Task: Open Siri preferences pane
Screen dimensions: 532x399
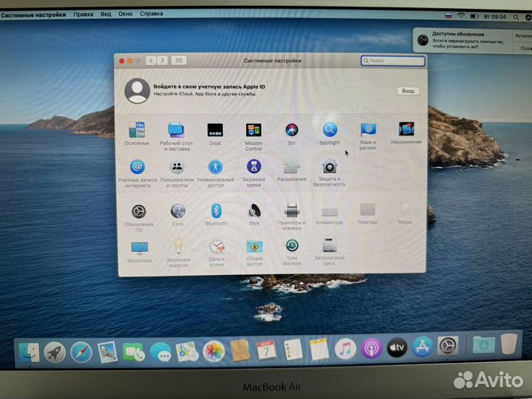Action: point(292,134)
